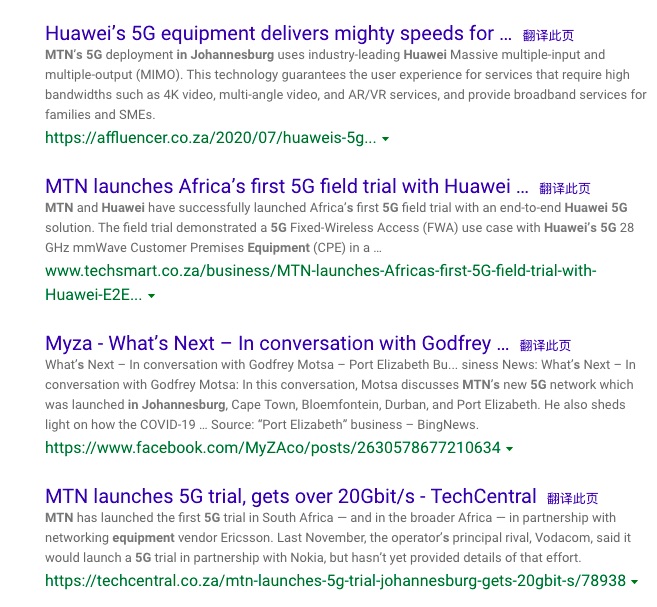
Task: Open 'Myza - What's Next' conversation result
Action: 277,344
